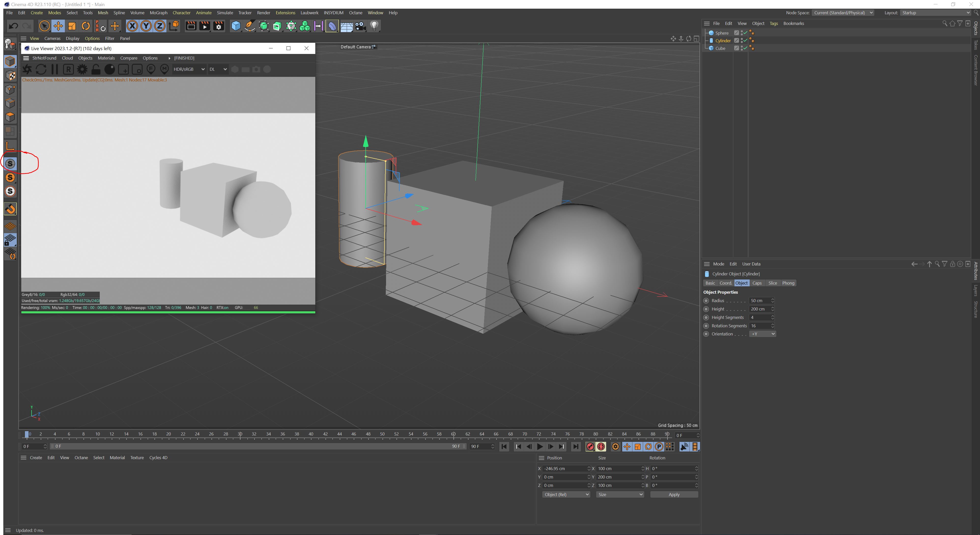Pause rendering in Live Viewer

54,69
